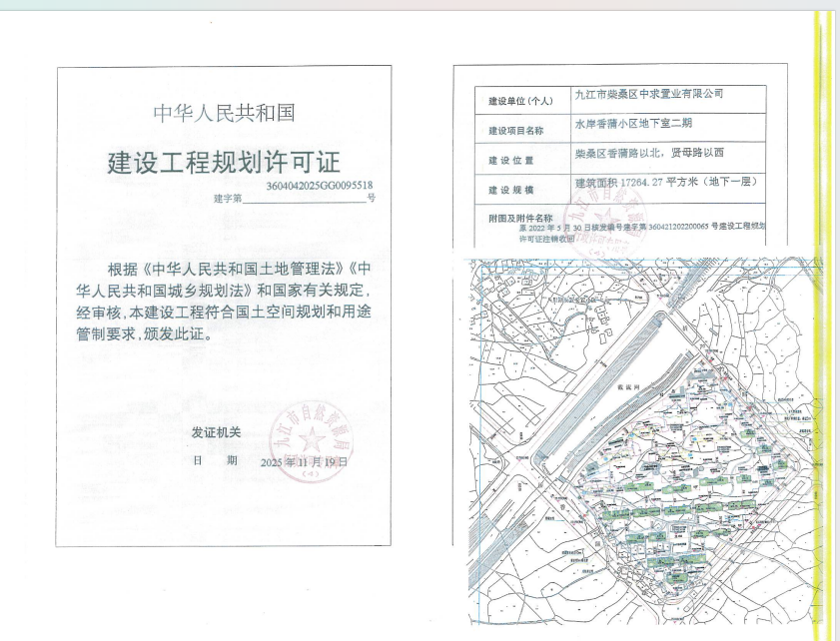The image size is (840, 641).
Task: Click the title 建设工程规划许可证
Action: coord(224,162)
